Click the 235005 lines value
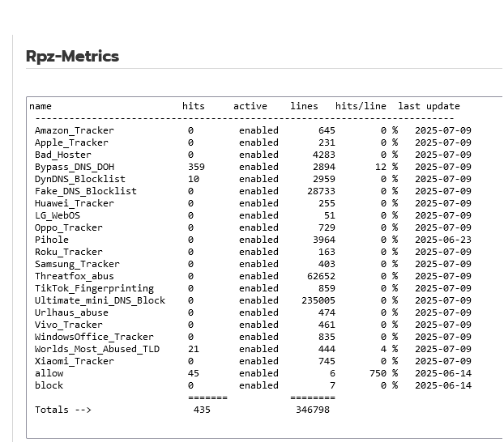Screen dimensions: 504x442 [318, 300]
